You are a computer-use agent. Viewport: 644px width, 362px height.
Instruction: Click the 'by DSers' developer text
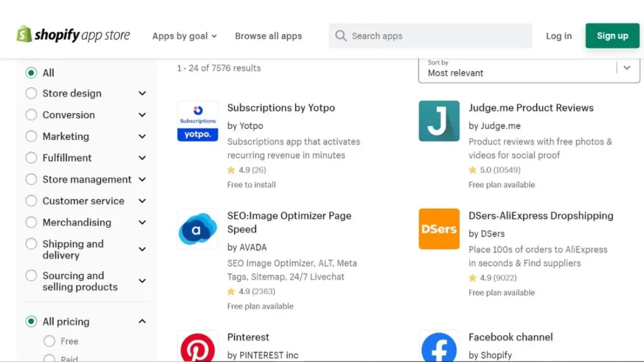tap(487, 234)
